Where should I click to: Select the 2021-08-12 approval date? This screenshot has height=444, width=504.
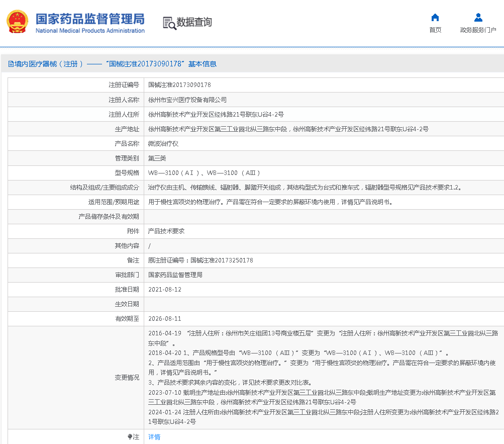[165, 290]
